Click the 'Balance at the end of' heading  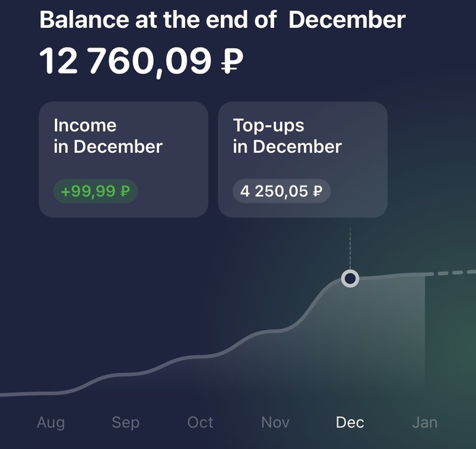158,19
